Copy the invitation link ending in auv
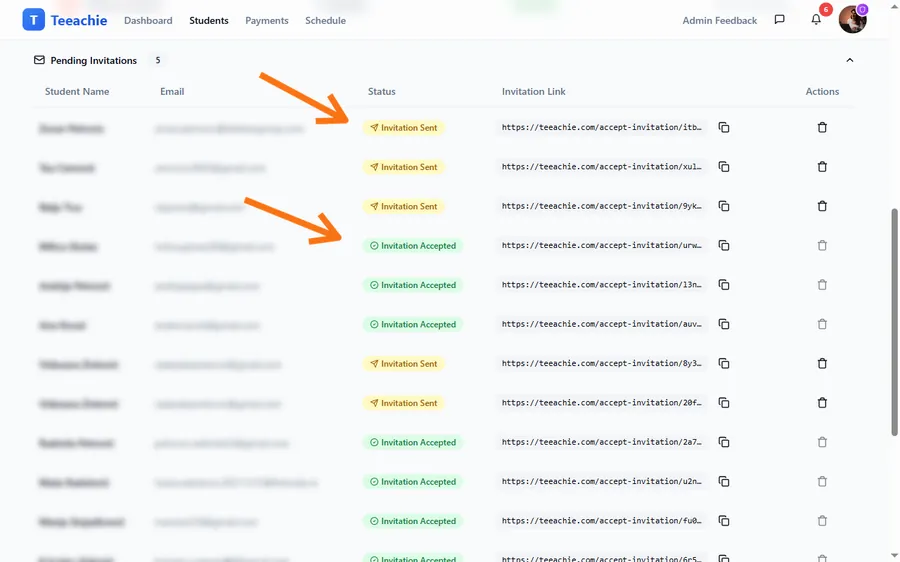This screenshot has height=562, width=900. click(724, 324)
